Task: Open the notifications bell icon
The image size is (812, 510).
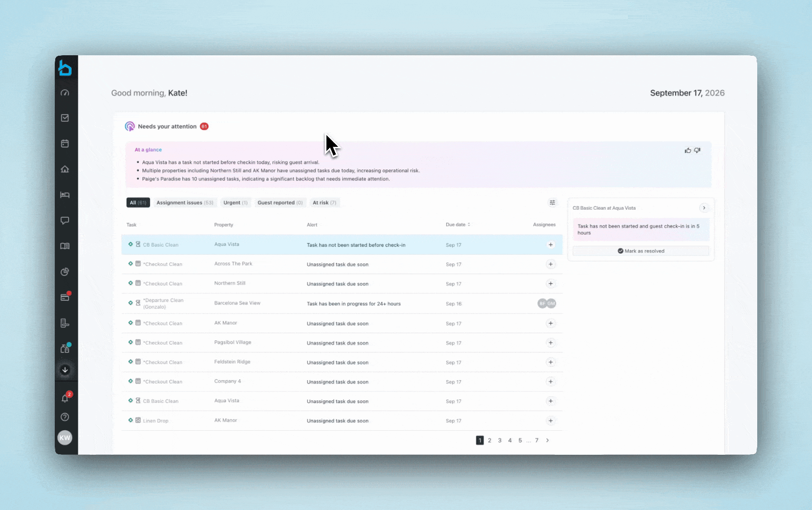Action: (x=65, y=398)
